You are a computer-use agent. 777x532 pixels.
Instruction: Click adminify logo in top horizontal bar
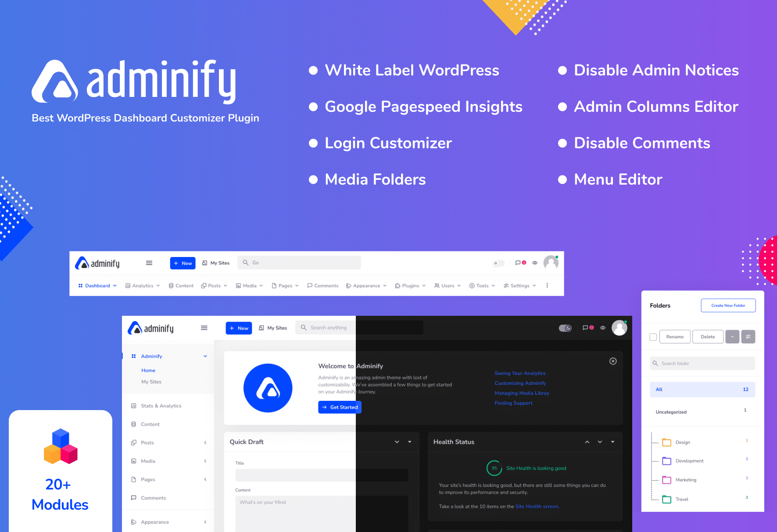point(97,263)
